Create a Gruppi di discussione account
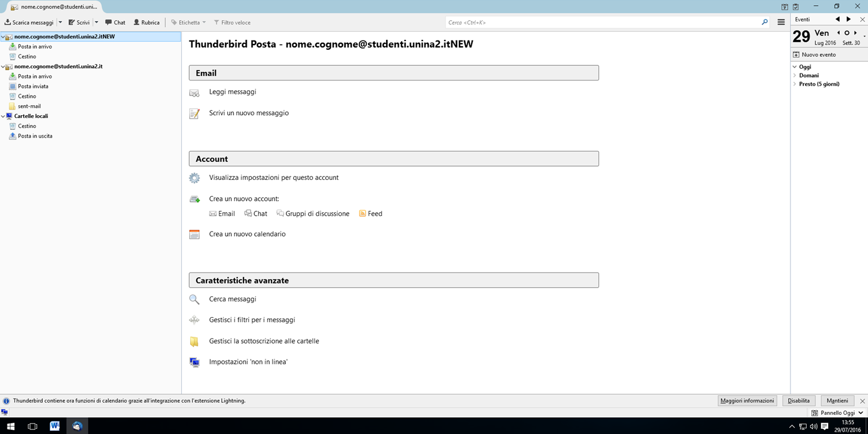Screen dimensions: 868x434 pyautogui.click(x=313, y=214)
